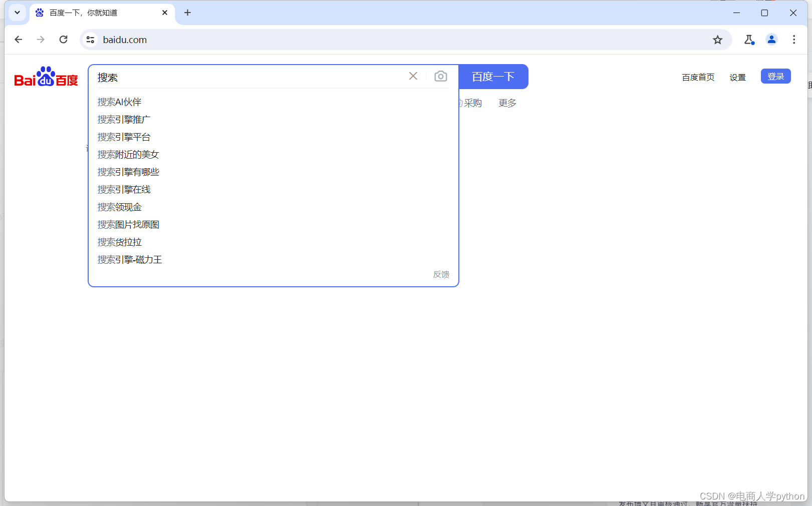Open 百度首页 link
Screen dimensions: 812x506
point(698,77)
